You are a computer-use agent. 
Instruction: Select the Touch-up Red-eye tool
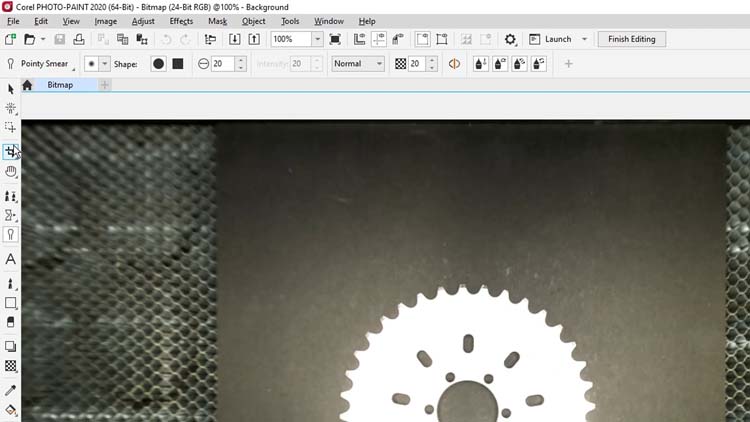coord(11,215)
